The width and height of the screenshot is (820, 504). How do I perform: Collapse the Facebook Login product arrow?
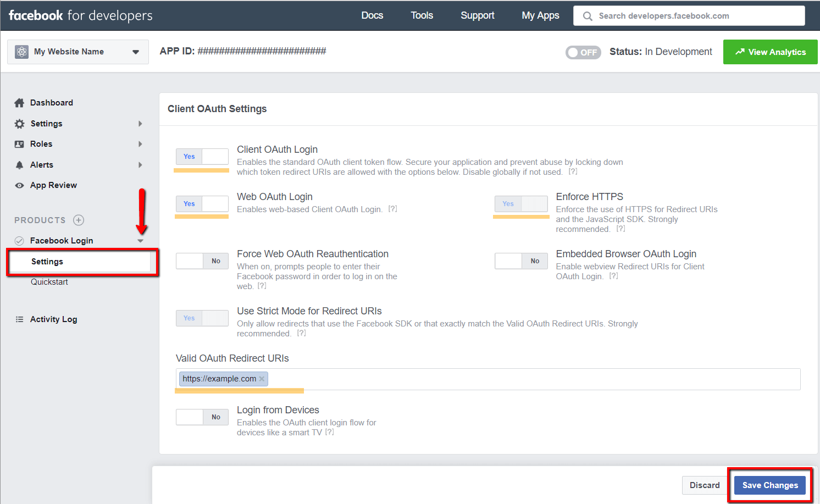coord(140,241)
